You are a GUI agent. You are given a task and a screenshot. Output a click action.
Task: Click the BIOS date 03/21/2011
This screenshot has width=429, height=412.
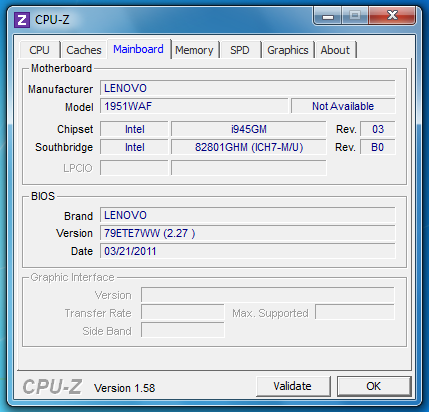[248, 251]
